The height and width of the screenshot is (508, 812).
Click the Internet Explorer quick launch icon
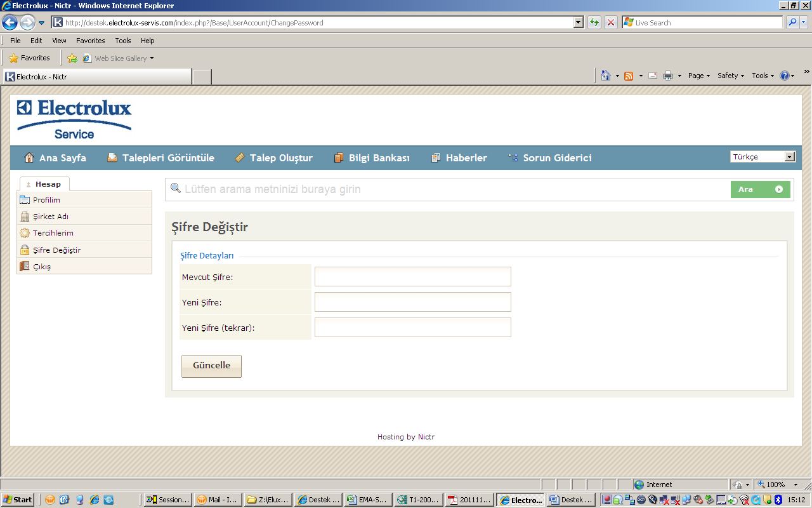[x=95, y=500]
